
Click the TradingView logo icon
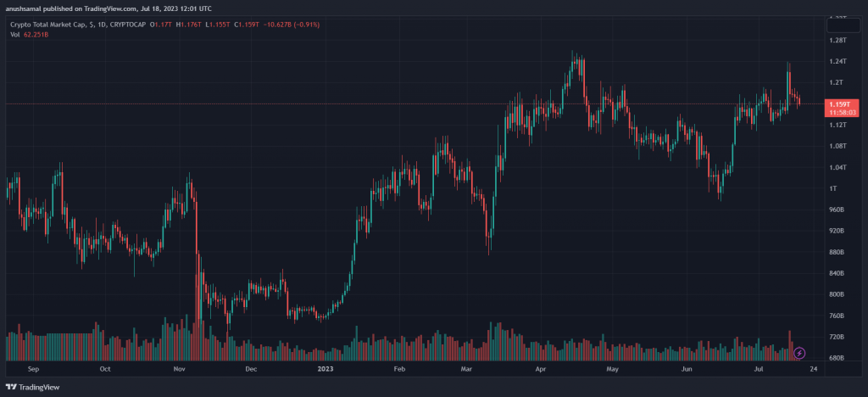point(14,387)
